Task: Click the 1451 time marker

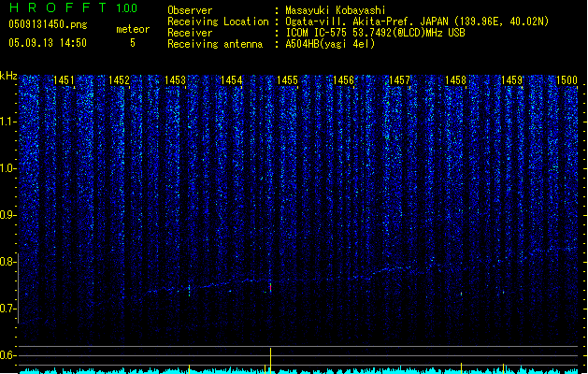Action: (x=64, y=79)
